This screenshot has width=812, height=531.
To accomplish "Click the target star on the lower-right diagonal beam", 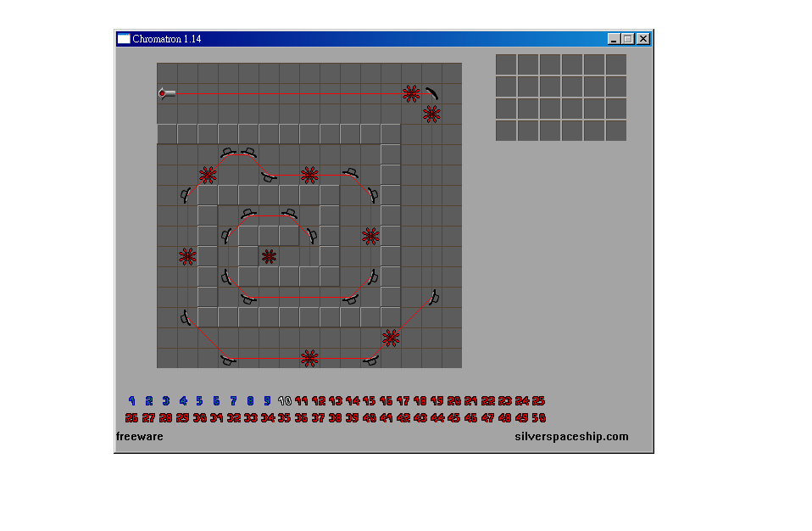I will pyautogui.click(x=391, y=338).
